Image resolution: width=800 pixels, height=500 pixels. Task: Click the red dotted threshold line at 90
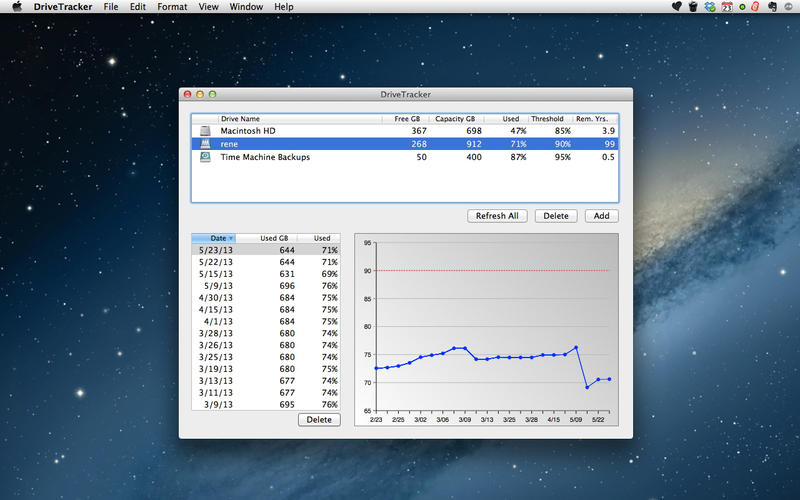point(492,270)
